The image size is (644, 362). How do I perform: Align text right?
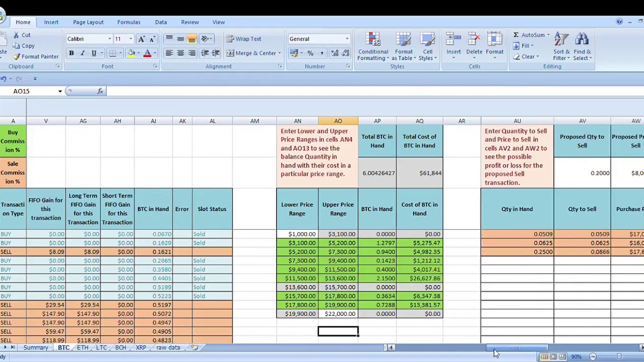[192, 53]
